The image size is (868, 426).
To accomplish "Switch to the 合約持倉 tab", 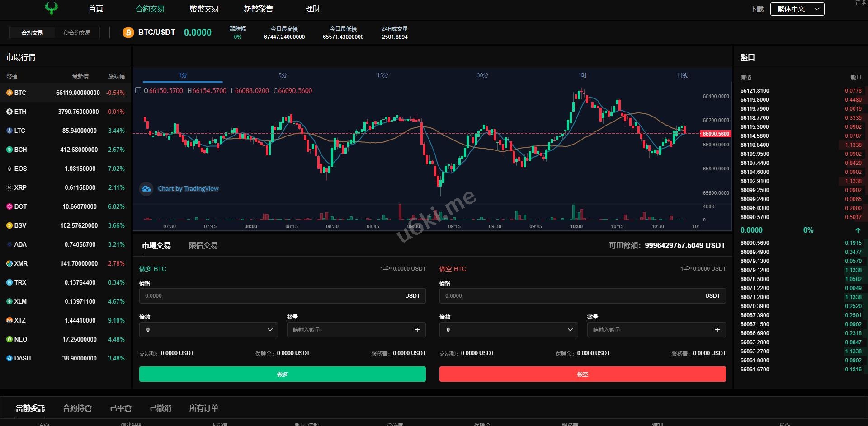I will (x=77, y=408).
